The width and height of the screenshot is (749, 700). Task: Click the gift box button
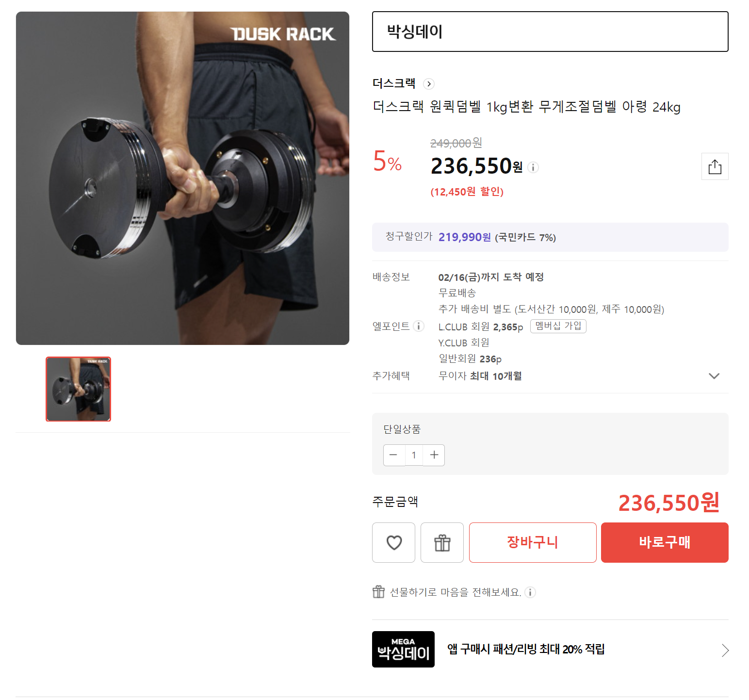coord(442,542)
